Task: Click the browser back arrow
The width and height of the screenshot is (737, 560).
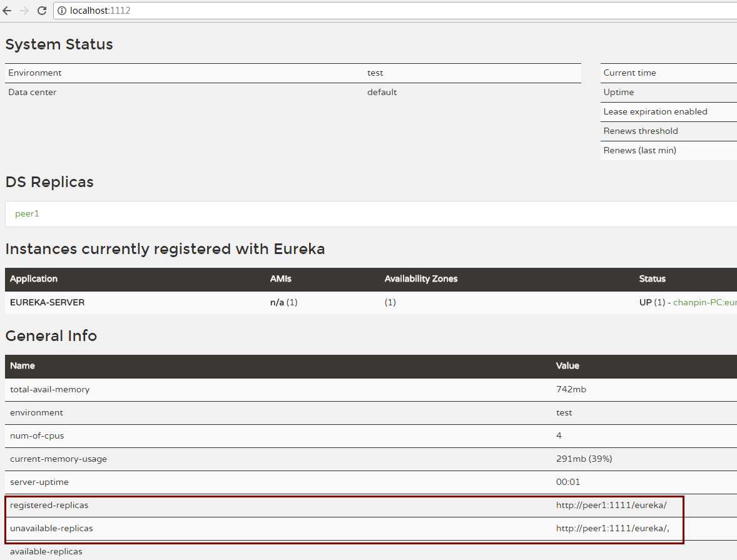Action: click(7, 11)
